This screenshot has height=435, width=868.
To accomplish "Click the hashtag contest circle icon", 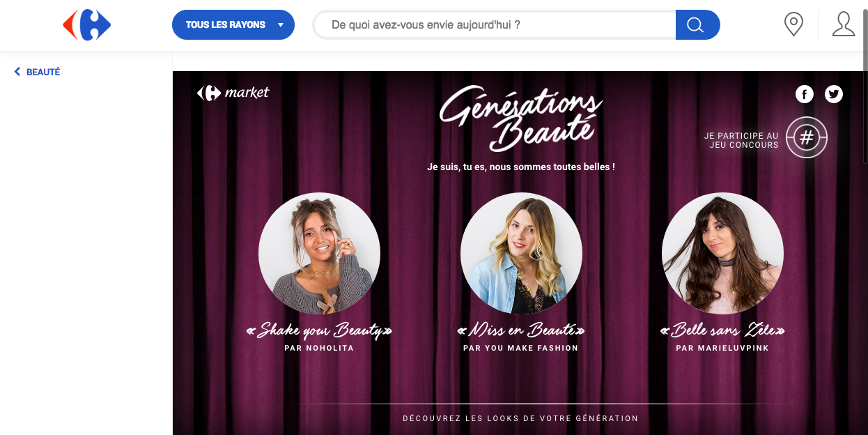I will (x=807, y=137).
